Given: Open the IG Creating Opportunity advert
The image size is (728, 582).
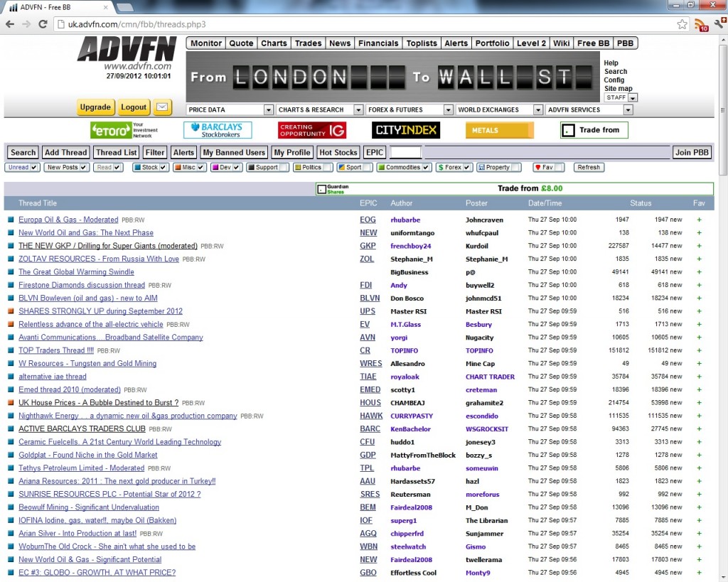Looking at the screenshot, I should [313, 131].
